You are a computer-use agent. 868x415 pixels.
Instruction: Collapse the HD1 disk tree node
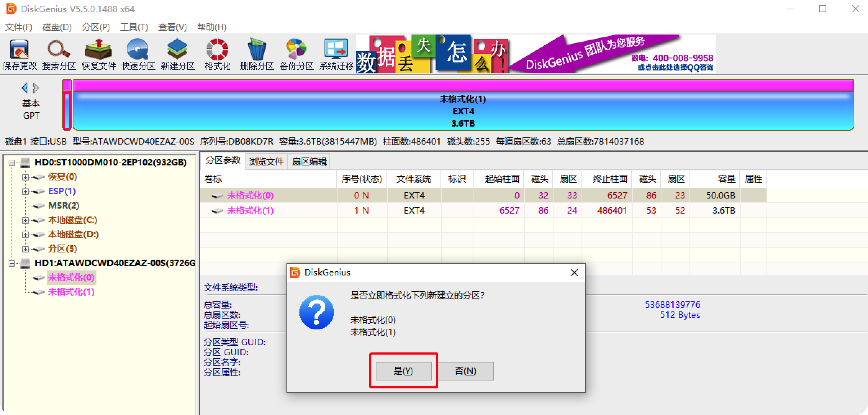tap(12, 263)
